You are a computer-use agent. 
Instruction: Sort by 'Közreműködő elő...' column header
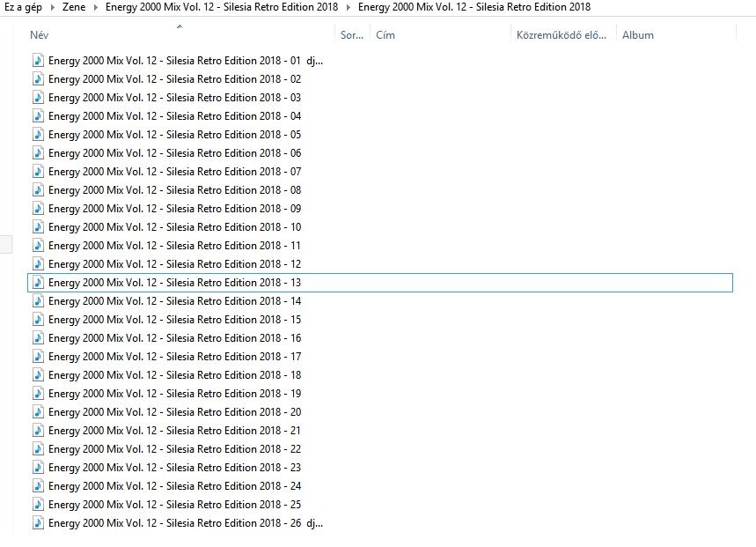pos(561,34)
